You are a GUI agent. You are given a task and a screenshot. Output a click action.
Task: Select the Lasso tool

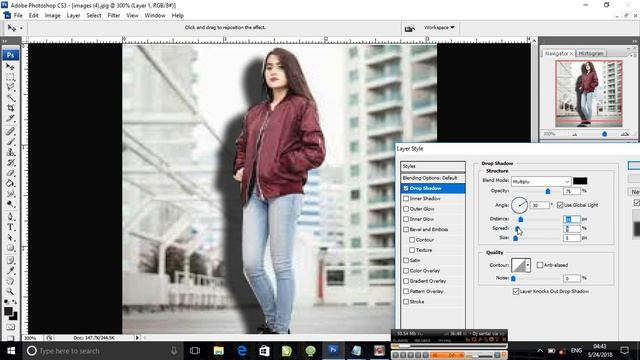[10, 87]
